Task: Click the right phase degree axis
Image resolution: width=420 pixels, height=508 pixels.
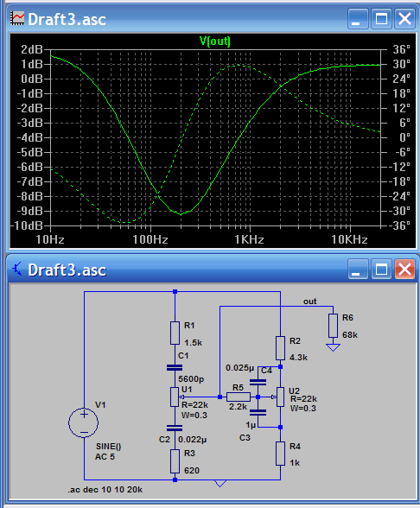Action: coord(398,137)
